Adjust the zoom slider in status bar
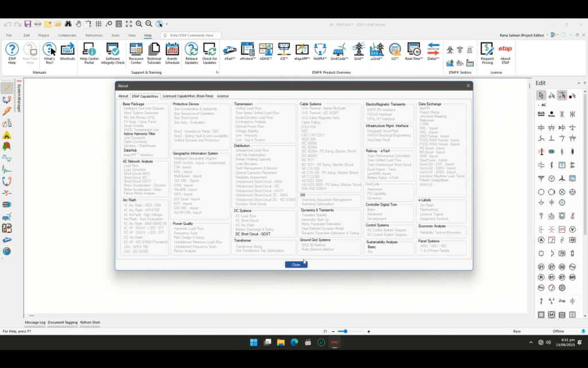Viewport: 588px width, 368px height. [x=345, y=331]
